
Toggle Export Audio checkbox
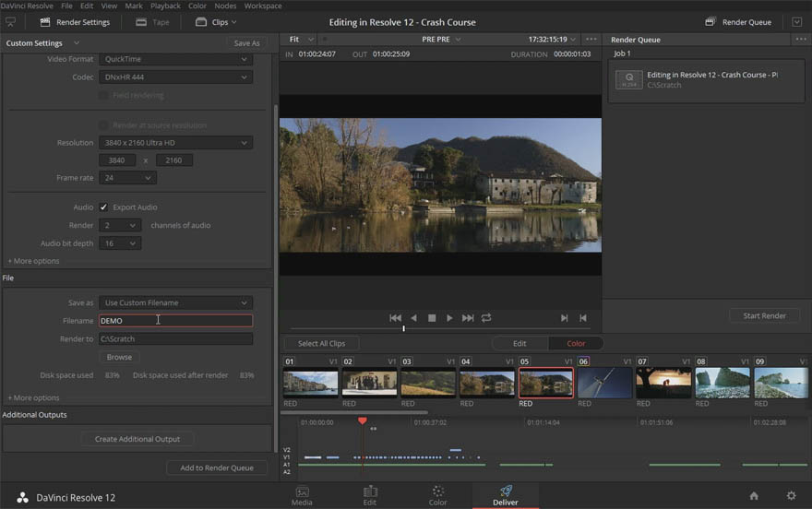(x=103, y=207)
